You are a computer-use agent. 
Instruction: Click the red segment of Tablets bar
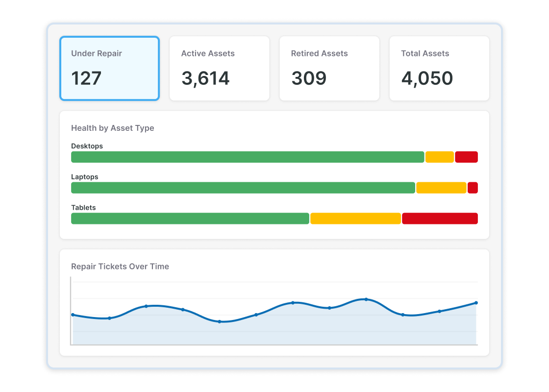coord(440,219)
